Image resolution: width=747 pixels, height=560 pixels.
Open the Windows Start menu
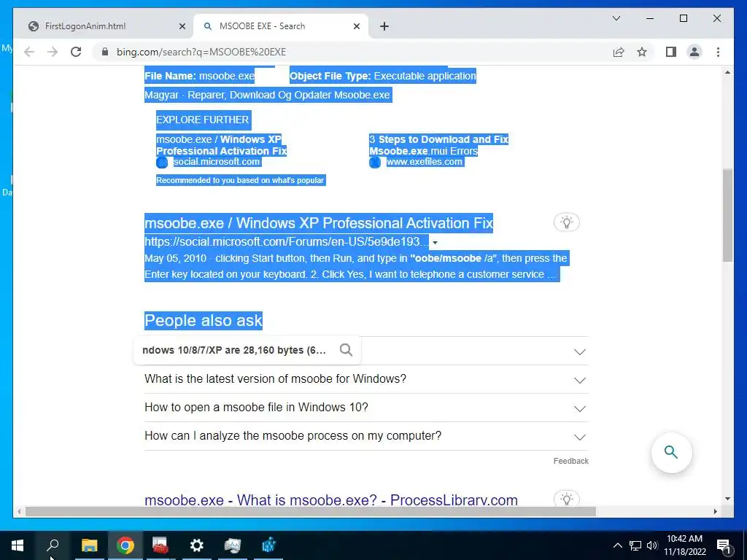[18, 545]
